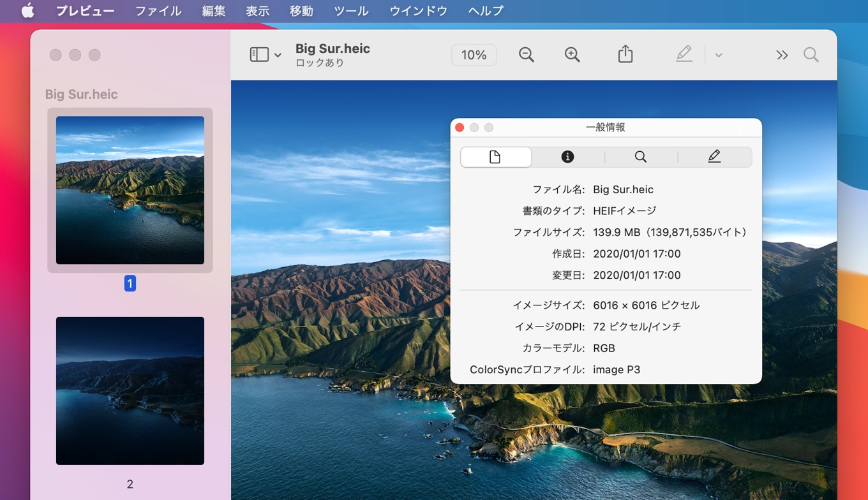Select thumbnail 2 of Big Sur night image
868x500 pixels.
click(x=130, y=391)
